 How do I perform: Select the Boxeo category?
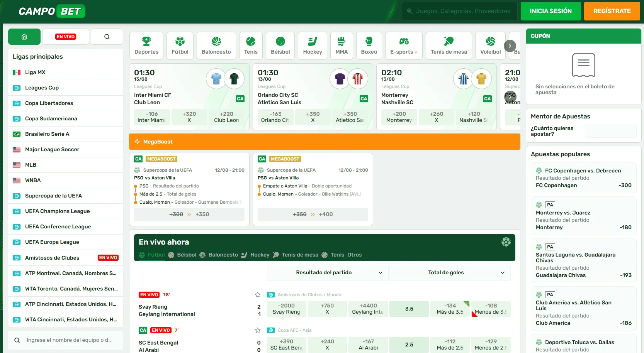[x=369, y=46]
